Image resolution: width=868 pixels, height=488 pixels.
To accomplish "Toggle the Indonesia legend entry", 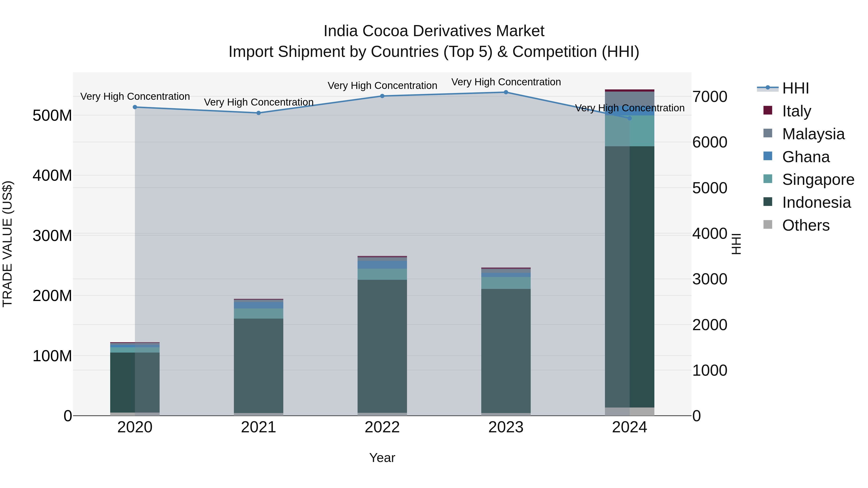I will (807, 202).
